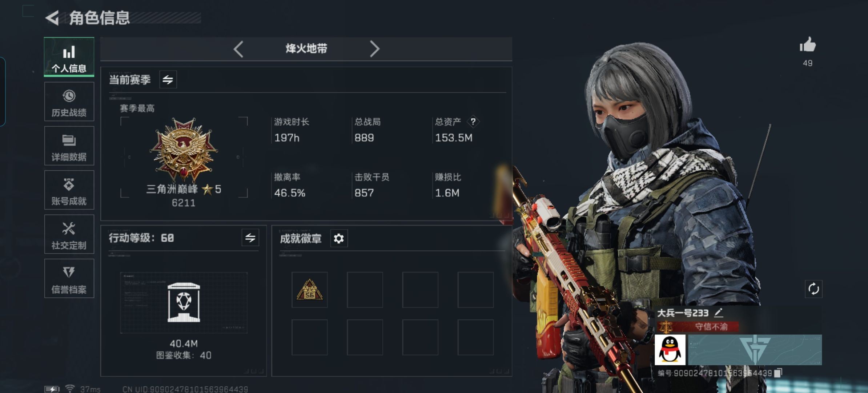The height and width of the screenshot is (393, 868).
Task: Toggle the 当前赛季 season switch button
Action: pyautogui.click(x=168, y=80)
